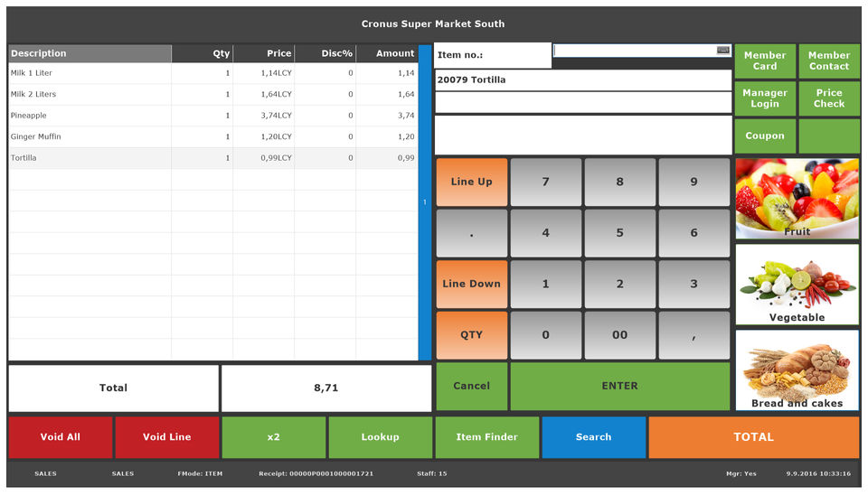Tap the QTY button

click(x=472, y=334)
